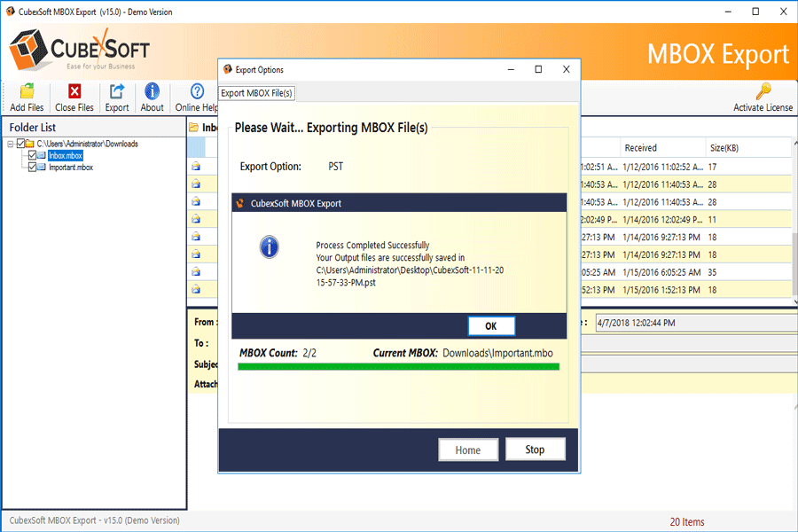Click the CubexSoft message box title icon
Viewport: 798px width, 532px height.
pos(240,203)
